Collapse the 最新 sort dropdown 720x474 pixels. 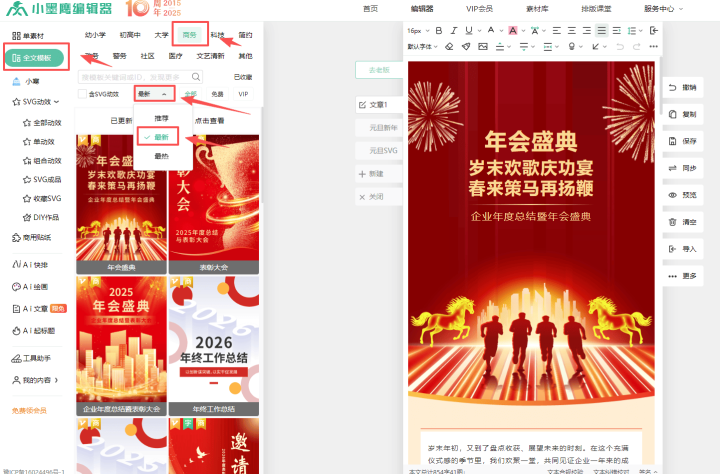[154, 94]
